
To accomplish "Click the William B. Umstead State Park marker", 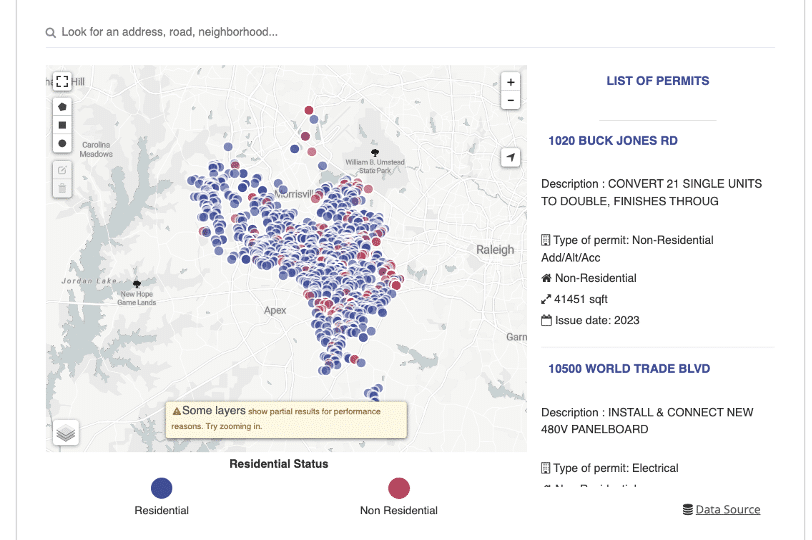I will point(375,152).
